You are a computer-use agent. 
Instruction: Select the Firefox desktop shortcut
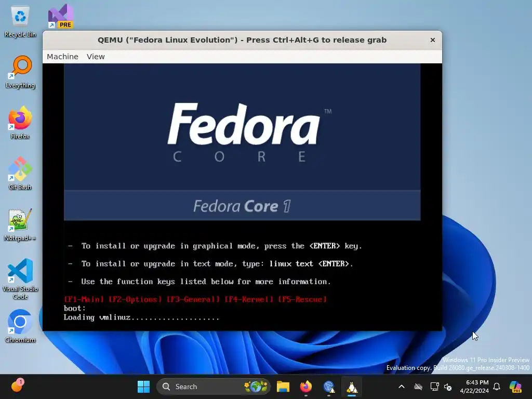tap(20, 123)
